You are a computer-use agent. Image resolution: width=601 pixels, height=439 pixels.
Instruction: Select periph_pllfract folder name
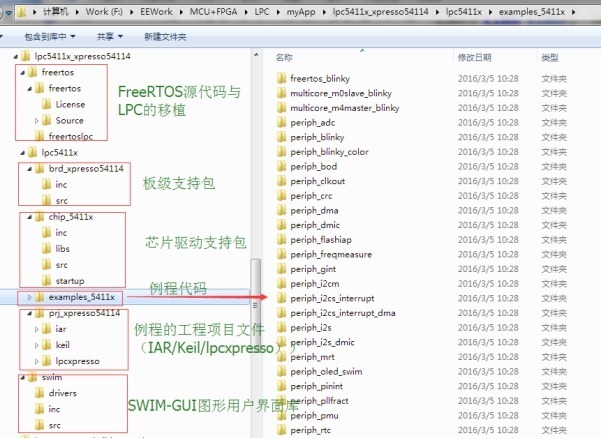319,401
